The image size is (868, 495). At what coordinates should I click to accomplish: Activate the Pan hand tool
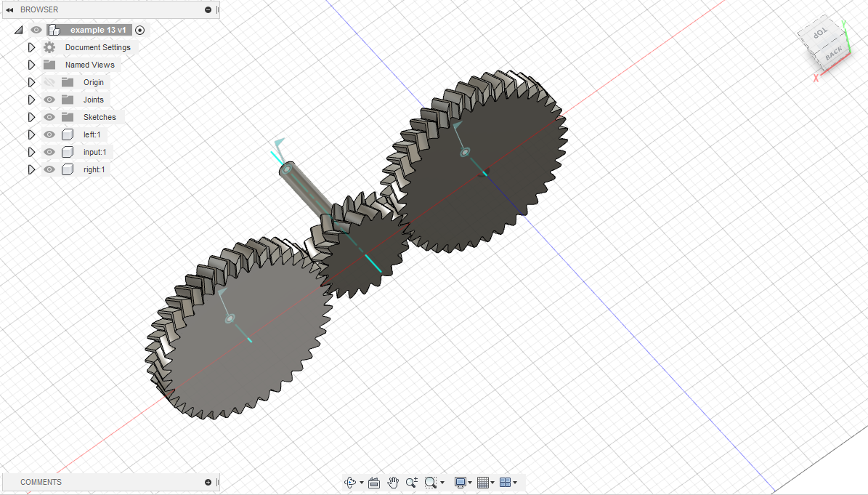point(393,482)
